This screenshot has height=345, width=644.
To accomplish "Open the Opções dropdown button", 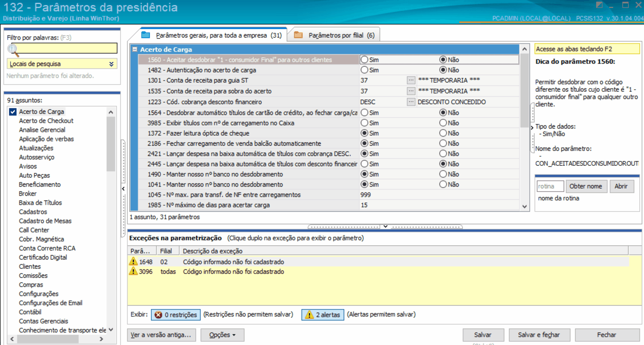I will coord(222,335).
